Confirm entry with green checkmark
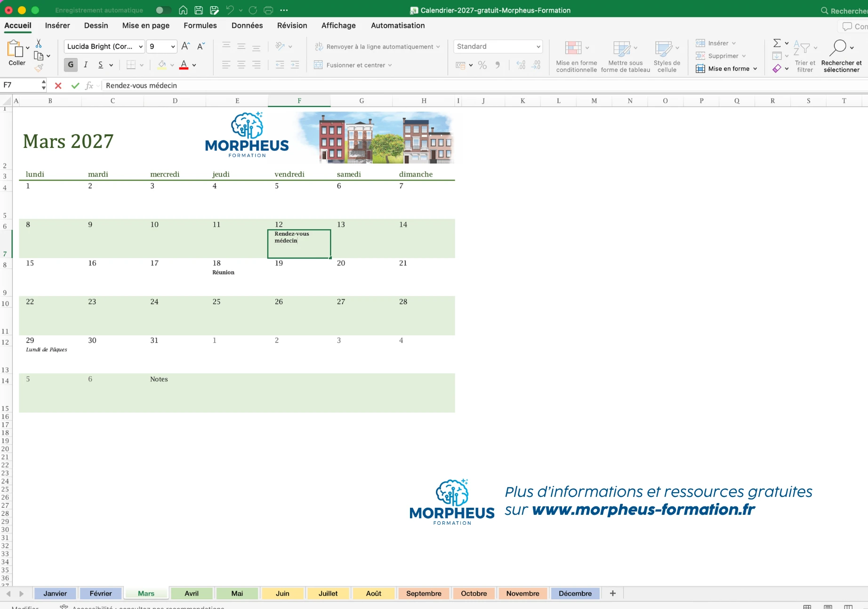The height and width of the screenshot is (609, 868). coord(75,86)
